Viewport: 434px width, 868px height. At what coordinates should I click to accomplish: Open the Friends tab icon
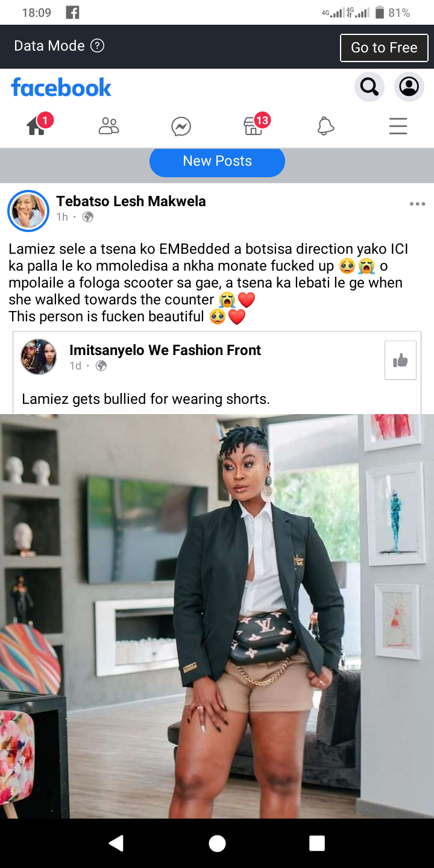point(108,126)
